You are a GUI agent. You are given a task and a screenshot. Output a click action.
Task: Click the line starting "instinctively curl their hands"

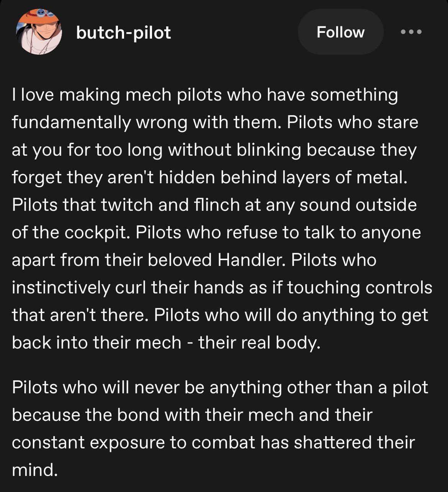tap(222, 288)
